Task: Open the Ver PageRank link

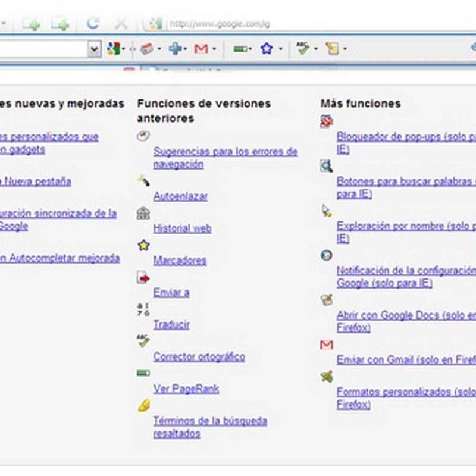Action: (186, 389)
